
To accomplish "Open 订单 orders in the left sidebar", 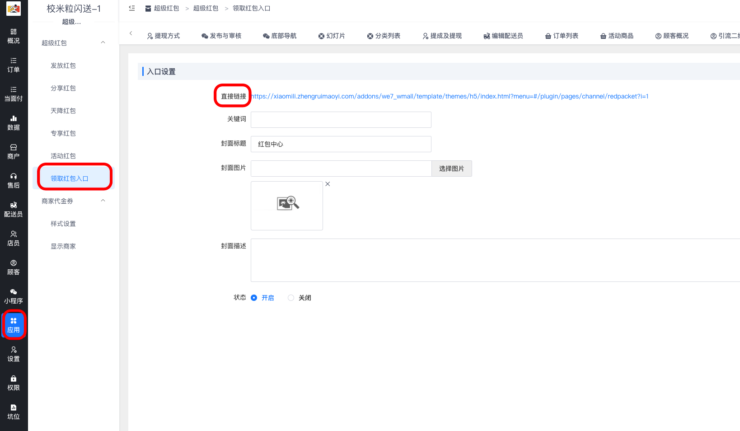I will 13,64.
